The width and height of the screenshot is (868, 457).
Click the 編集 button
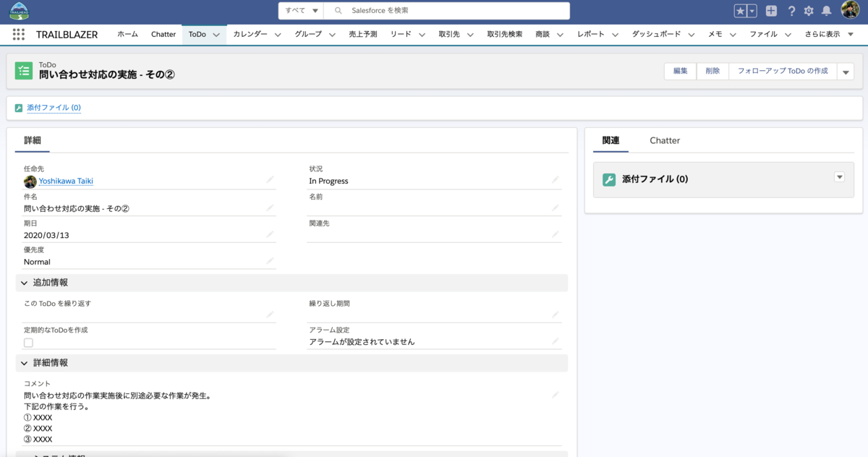(x=679, y=71)
